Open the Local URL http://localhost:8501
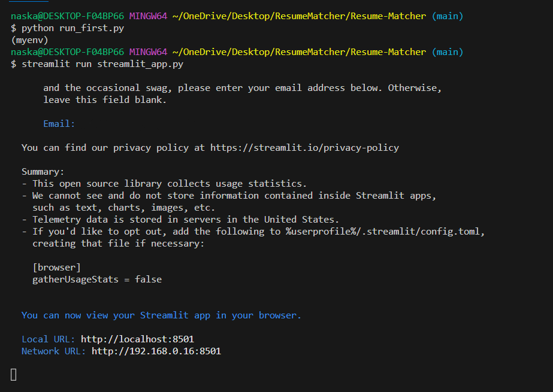The width and height of the screenshot is (553, 392). click(138, 339)
